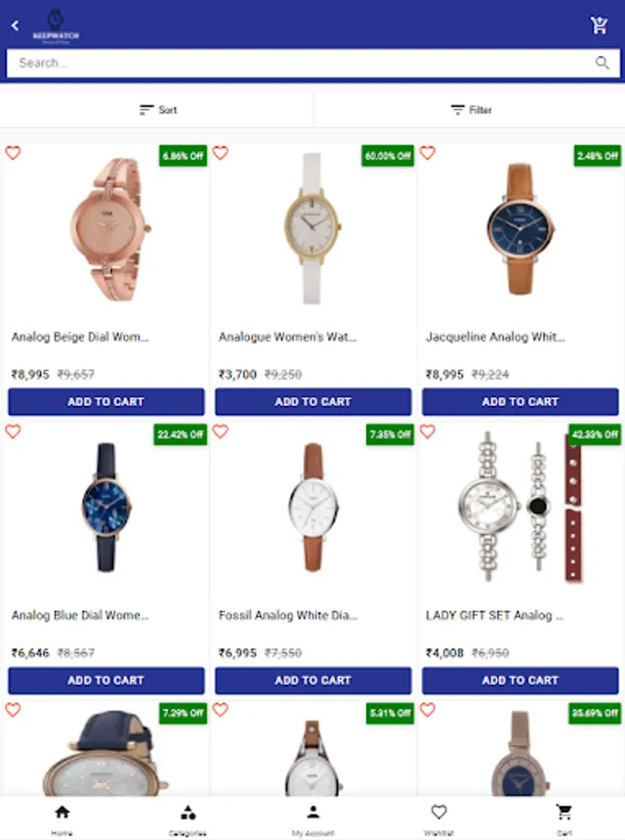Open Cart in bottom navigation
The width and height of the screenshot is (625, 840).
pos(564,819)
